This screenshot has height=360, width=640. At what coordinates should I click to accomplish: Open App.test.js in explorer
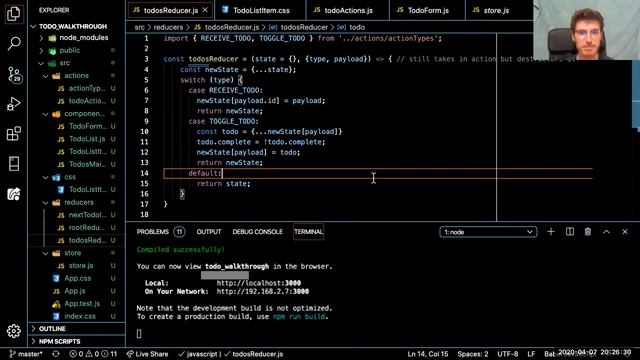77,304
